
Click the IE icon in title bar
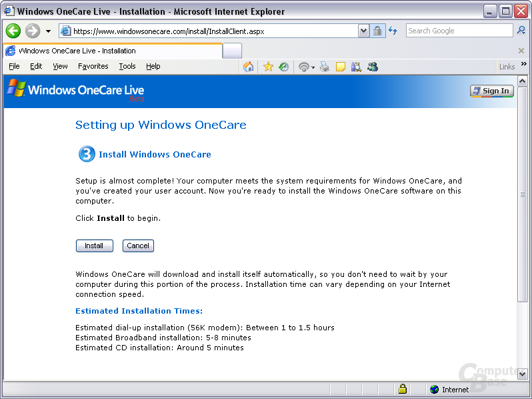[9, 11]
